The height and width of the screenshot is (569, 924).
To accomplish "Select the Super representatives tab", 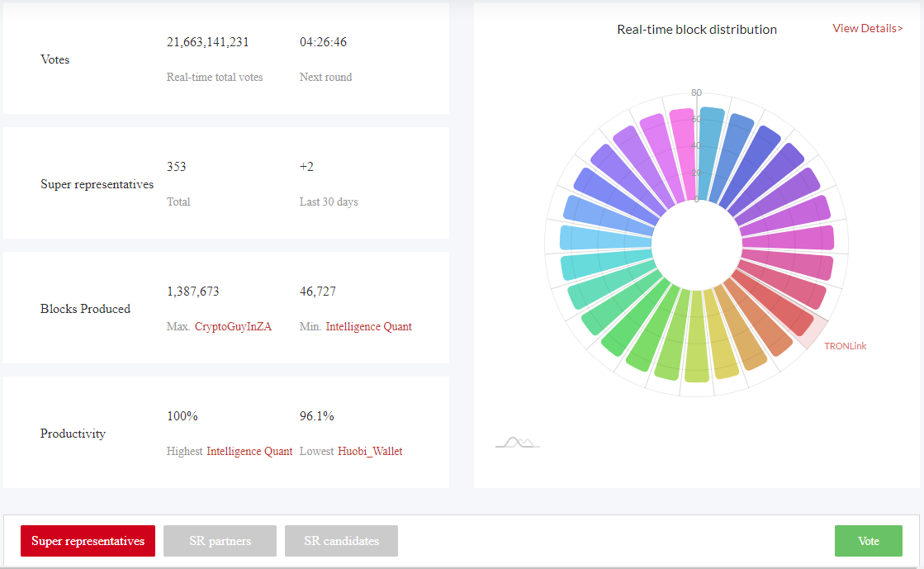I will pyautogui.click(x=88, y=541).
